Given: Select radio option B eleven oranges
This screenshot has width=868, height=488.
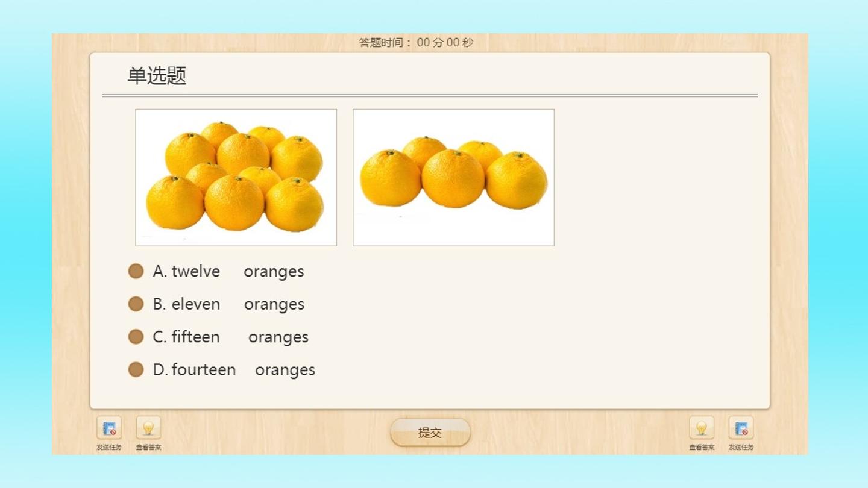Looking at the screenshot, I should [x=136, y=304].
